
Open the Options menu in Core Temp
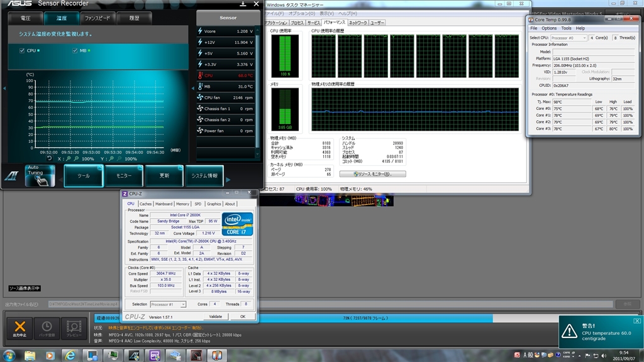[x=549, y=28]
